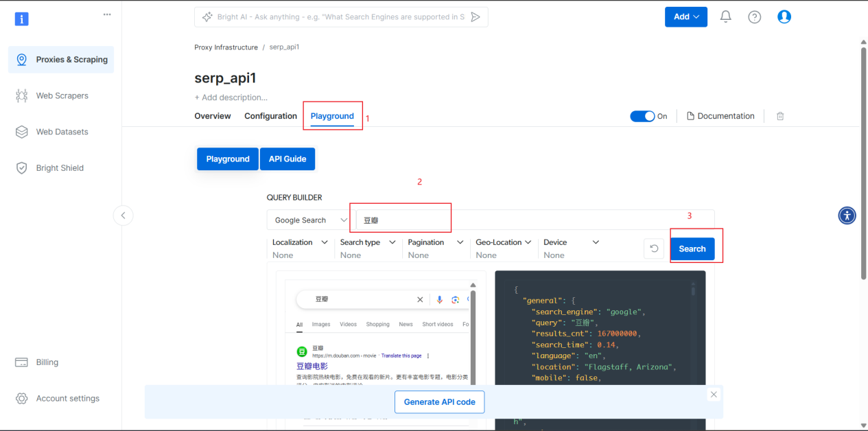Select the All tab in preview
The image size is (868, 431).
299,324
